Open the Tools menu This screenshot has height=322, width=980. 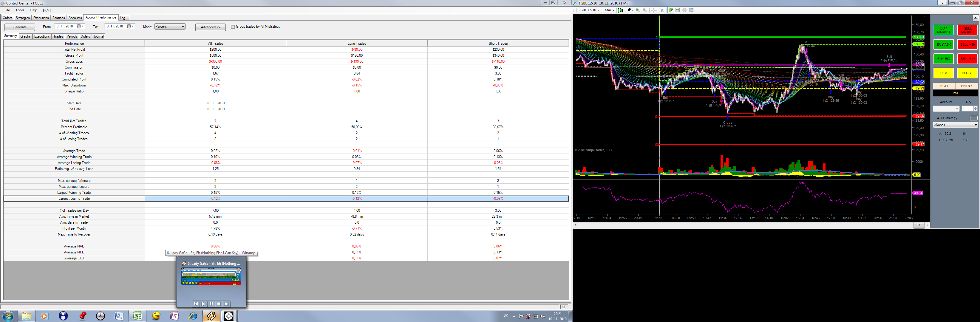tap(20, 10)
